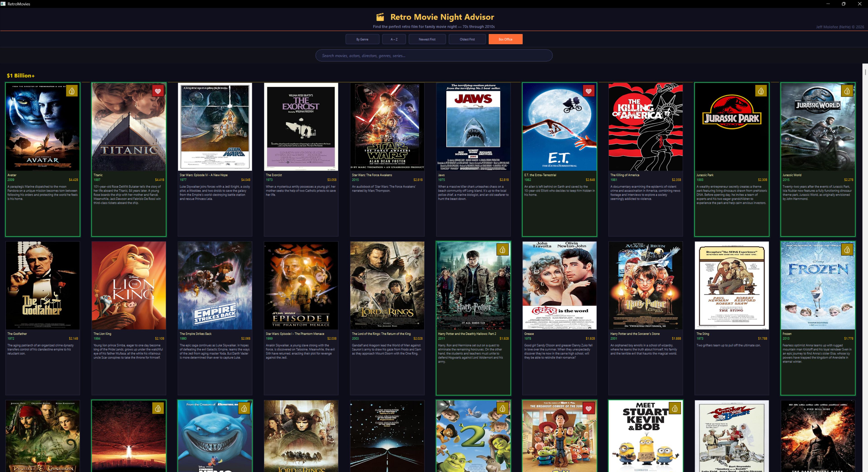Image resolution: width=868 pixels, height=472 pixels.
Task: Open Smokey and the Bandit poster
Action: [731, 436]
